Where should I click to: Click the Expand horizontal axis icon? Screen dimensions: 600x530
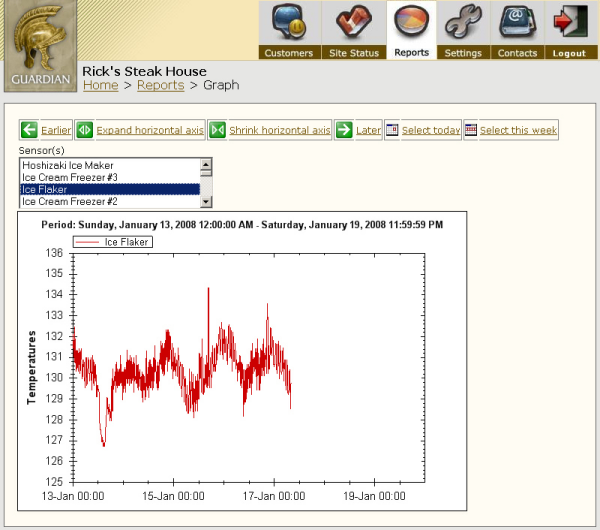[85, 130]
